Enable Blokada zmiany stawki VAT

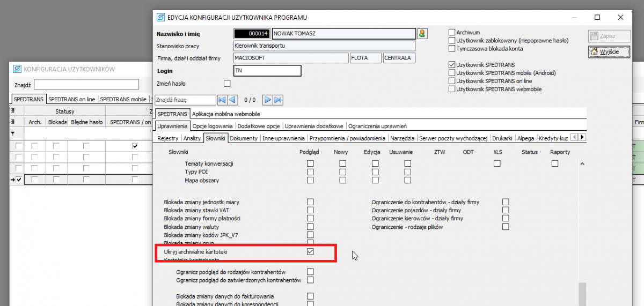click(x=310, y=211)
